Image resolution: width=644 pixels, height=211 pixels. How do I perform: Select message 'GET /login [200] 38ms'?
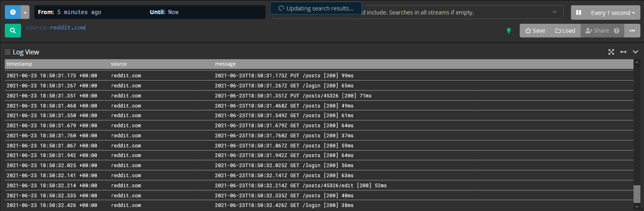click(x=284, y=205)
